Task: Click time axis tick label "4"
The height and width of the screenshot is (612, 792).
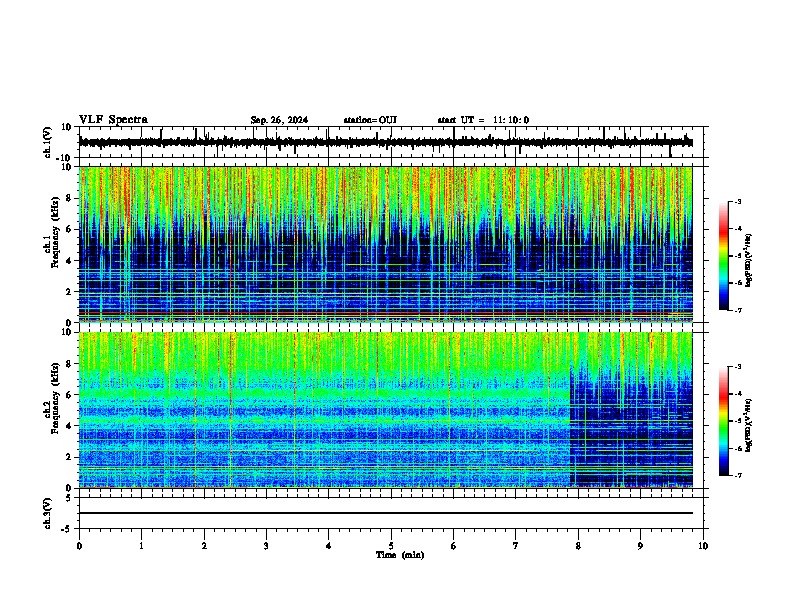Action: (329, 546)
